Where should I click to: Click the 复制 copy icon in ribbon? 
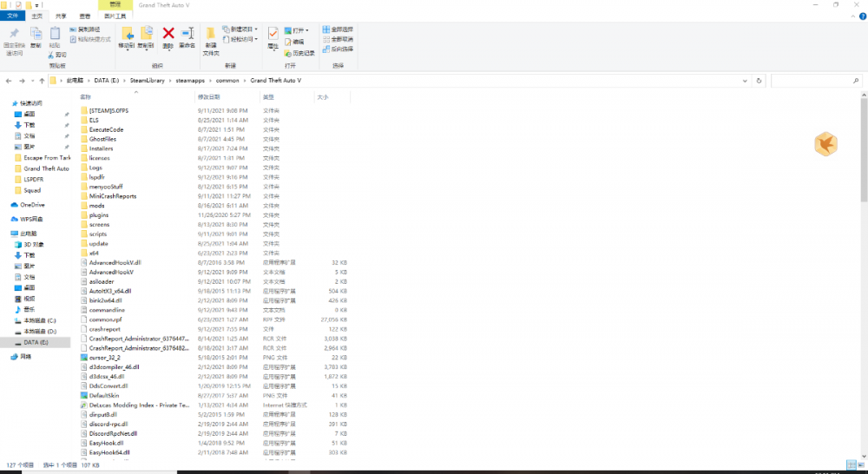pos(36,33)
